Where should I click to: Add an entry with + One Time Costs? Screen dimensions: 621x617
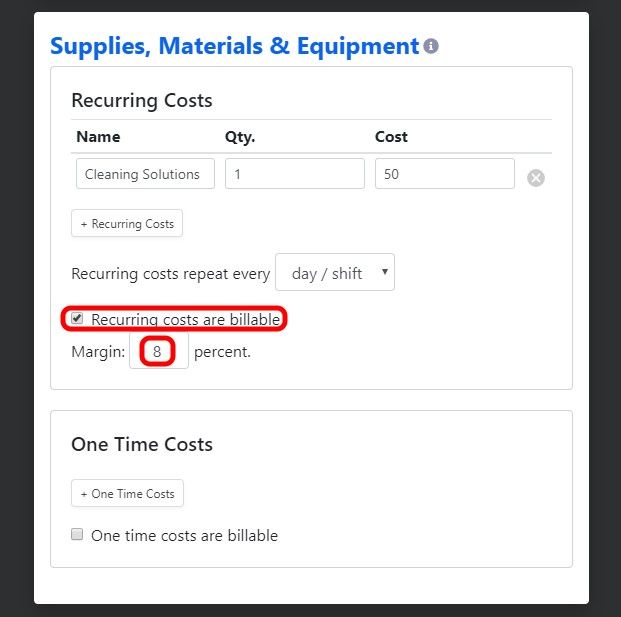pyautogui.click(x=127, y=493)
